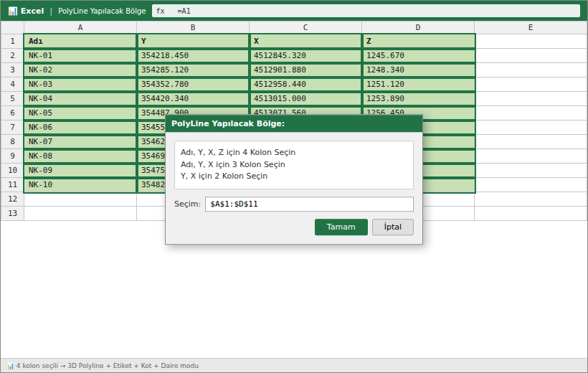Click the 'Y' header cell in B1
The height and width of the screenshot is (373, 588).
pyautogui.click(x=193, y=41)
